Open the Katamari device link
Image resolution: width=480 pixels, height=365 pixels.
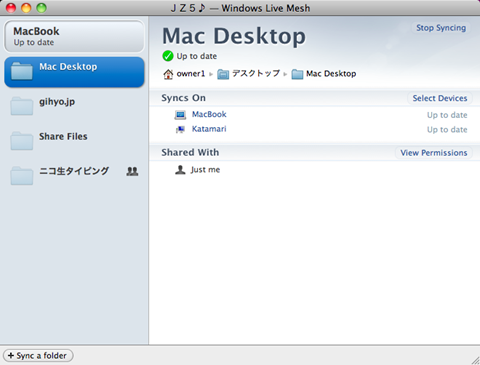click(209, 129)
